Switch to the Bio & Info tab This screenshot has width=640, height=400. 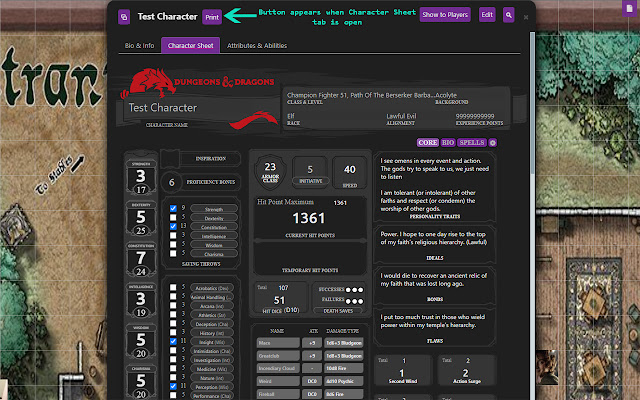click(139, 45)
